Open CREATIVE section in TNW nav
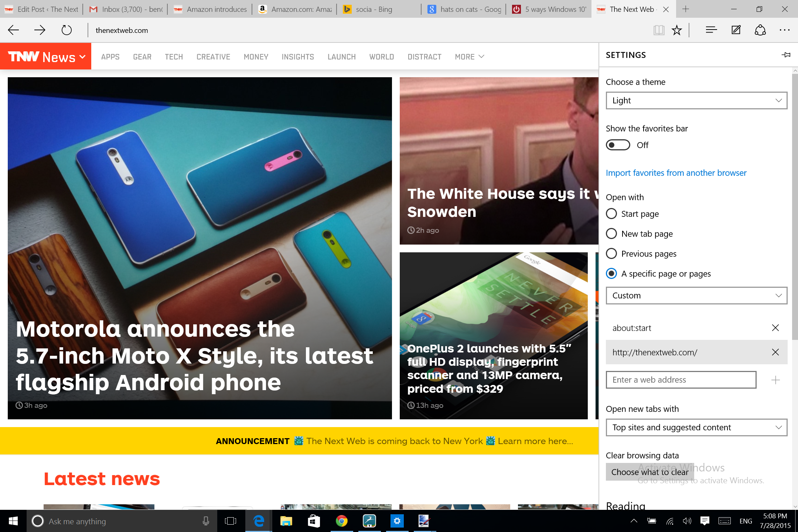 pyautogui.click(x=213, y=57)
